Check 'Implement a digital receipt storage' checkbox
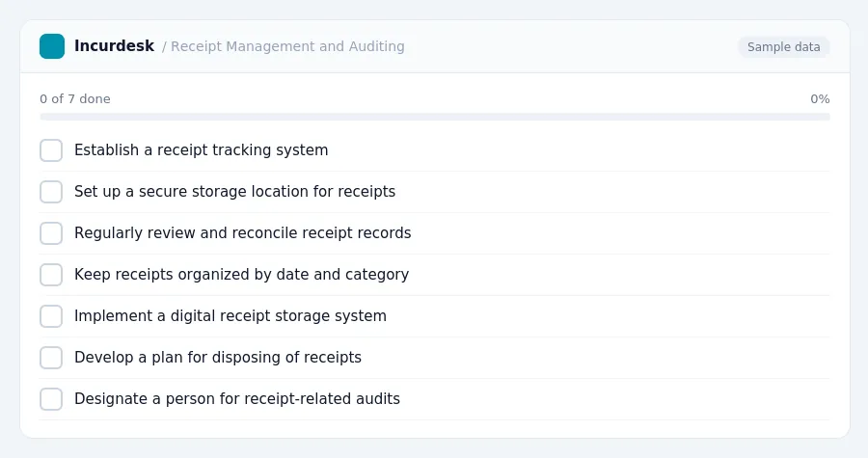The image size is (868, 458). click(x=51, y=316)
